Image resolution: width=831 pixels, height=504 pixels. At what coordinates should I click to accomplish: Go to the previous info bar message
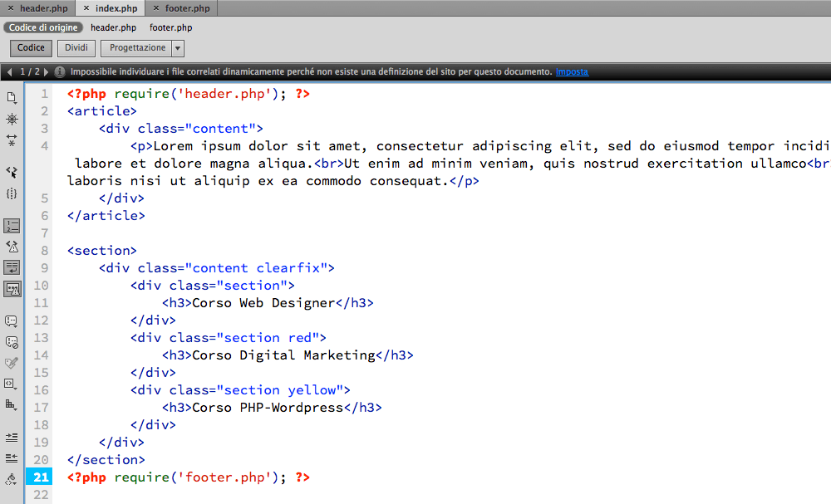pyautogui.click(x=9, y=71)
